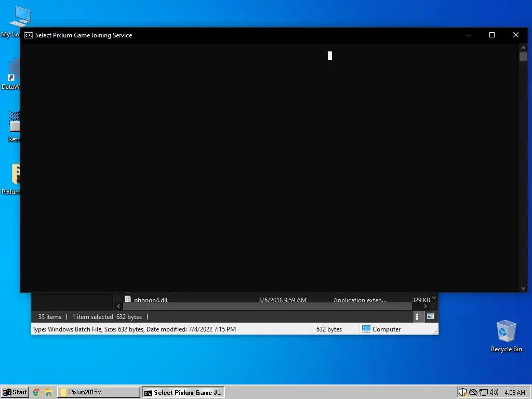
Task: Launch Google Chrome from the taskbar
Action: click(37, 393)
